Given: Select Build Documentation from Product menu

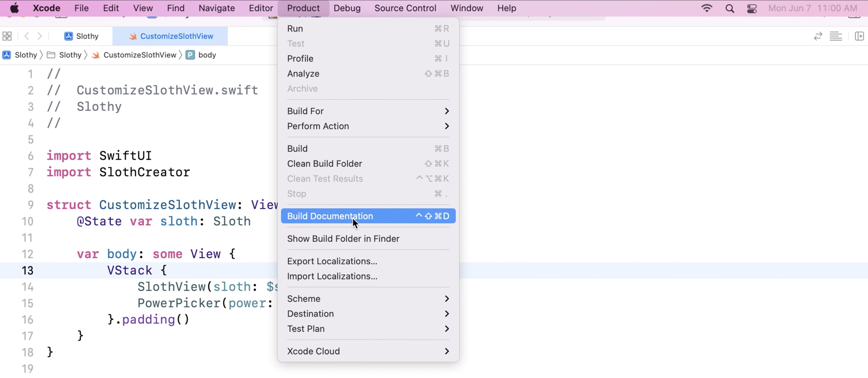Looking at the screenshot, I should point(330,216).
